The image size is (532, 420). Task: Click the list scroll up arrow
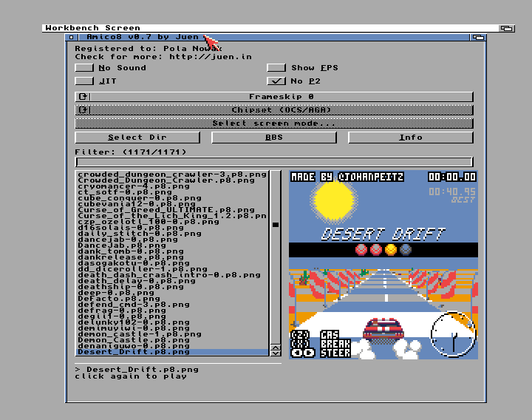click(x=276, y=348)
